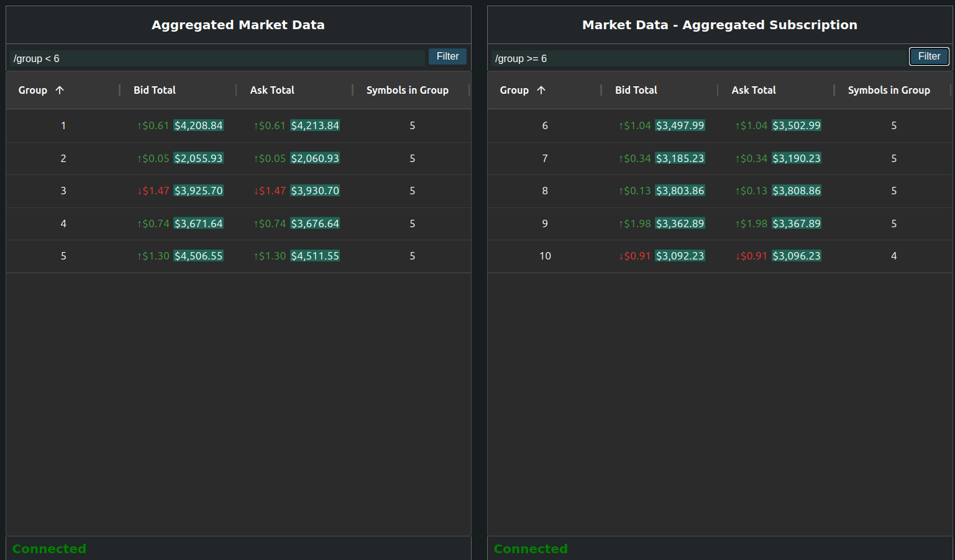Sort left grid by Symbols in Group
This screenshot has width=955, height=560.
pos(407,90)
